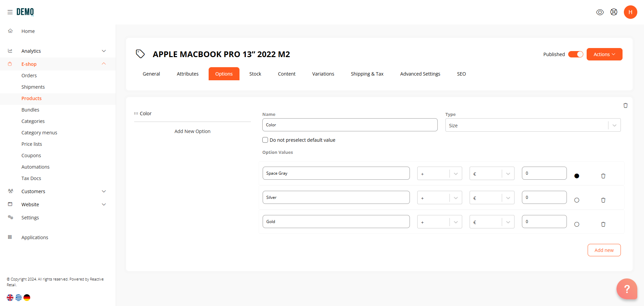Collapse the E-shop menu chevron
Image resolution: width=644 pixels, height=306 pixels.
tap(104, 64)
